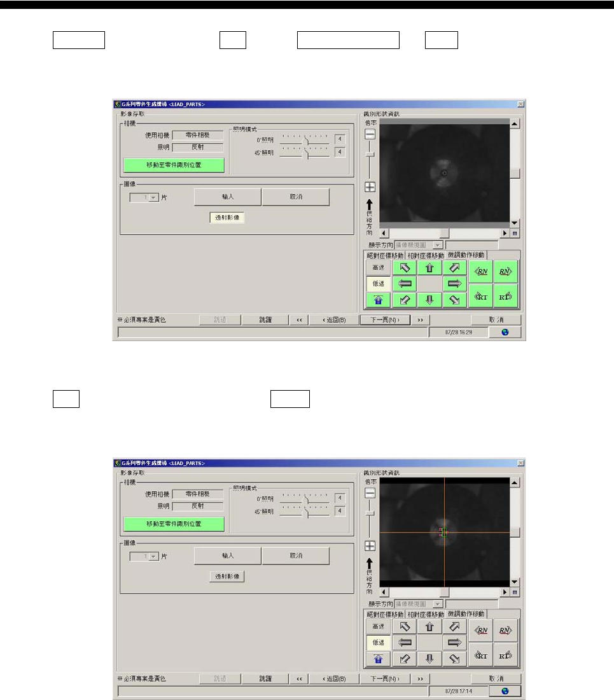This screenshot has width=614, height=700.
Task: Open 顯示方向 dropdown in 17:14 window
Action: click(438, 604)
